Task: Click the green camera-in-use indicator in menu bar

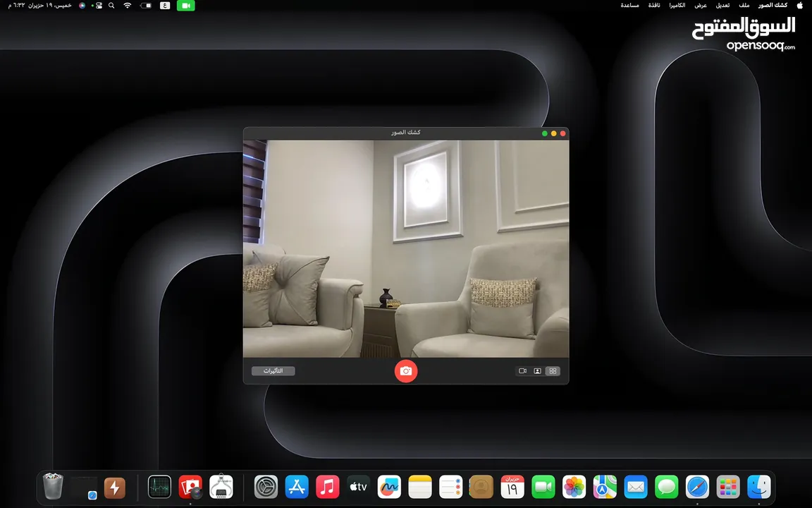Action: point(185,6)
